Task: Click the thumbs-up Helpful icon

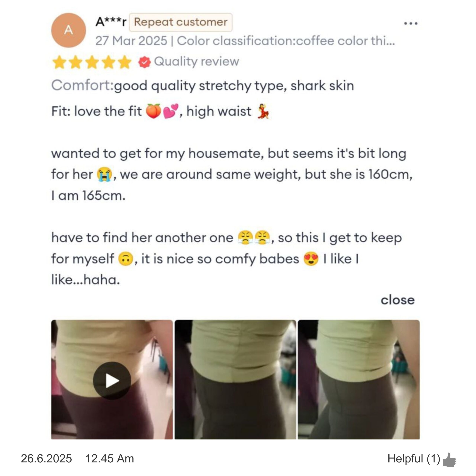Action: (449, 459)
